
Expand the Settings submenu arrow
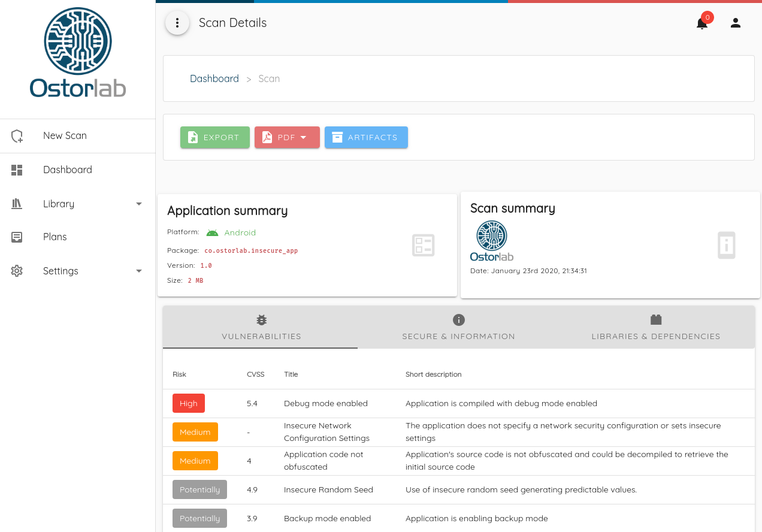tap(139, 271)
